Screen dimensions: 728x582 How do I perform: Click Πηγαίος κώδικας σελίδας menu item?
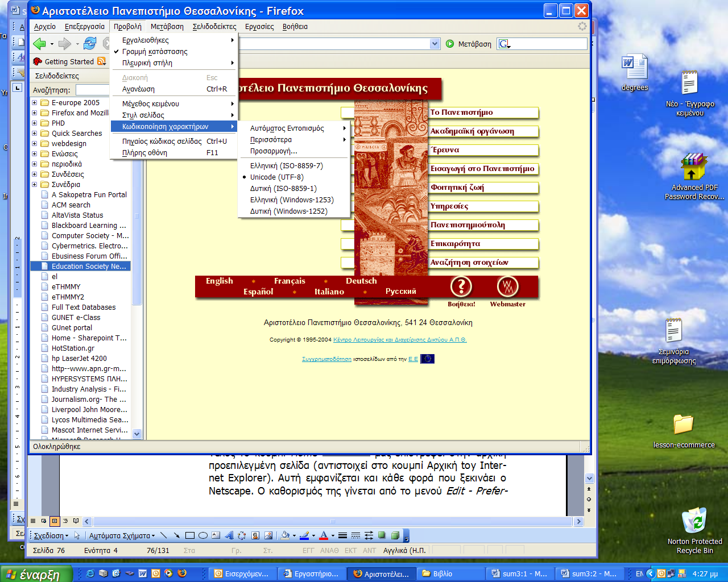click(174, 141)
